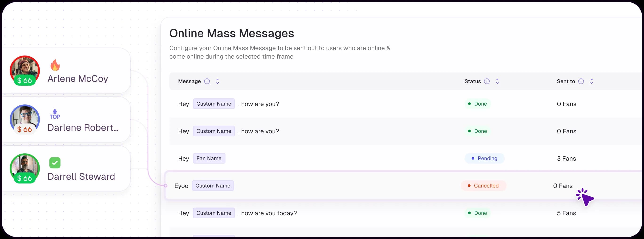Click Done status in 'how are you today?' row
Image resolution: width=644 pixels, height=239 pixels.
pyautogui.click(x=478, y=213)
